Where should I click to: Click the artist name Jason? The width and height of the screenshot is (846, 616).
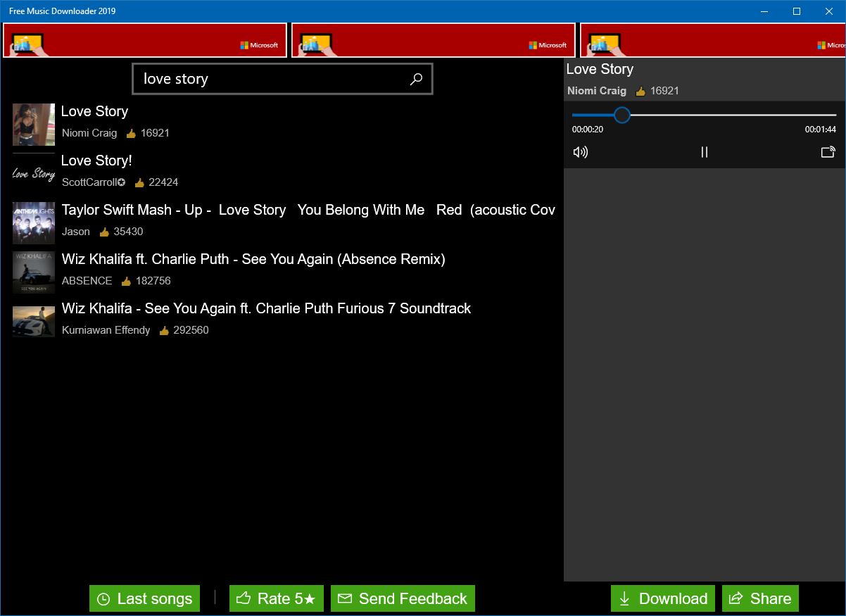(x=76, y=231)
